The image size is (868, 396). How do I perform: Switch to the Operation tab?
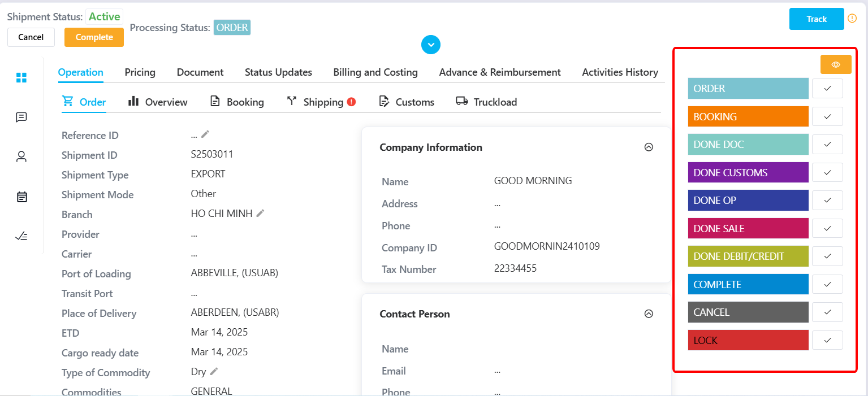point(81,72)
